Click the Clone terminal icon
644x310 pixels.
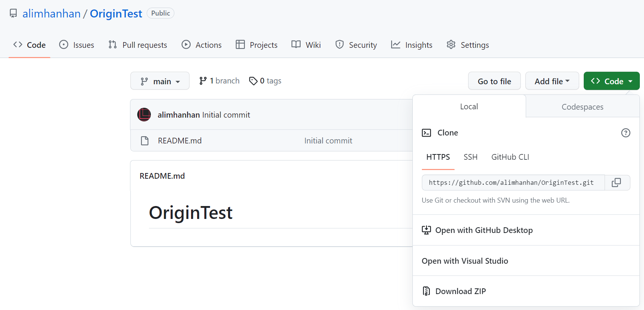(426, 133)
